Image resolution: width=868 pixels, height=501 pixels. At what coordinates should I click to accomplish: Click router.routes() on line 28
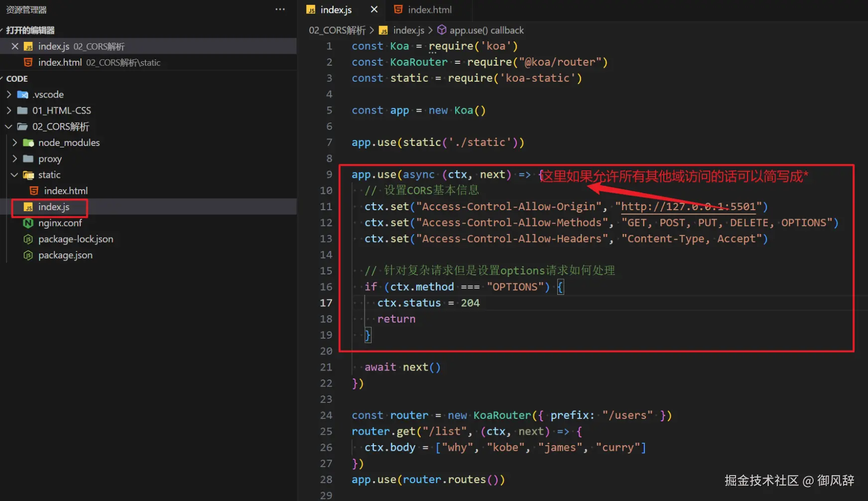click(451, 480)
